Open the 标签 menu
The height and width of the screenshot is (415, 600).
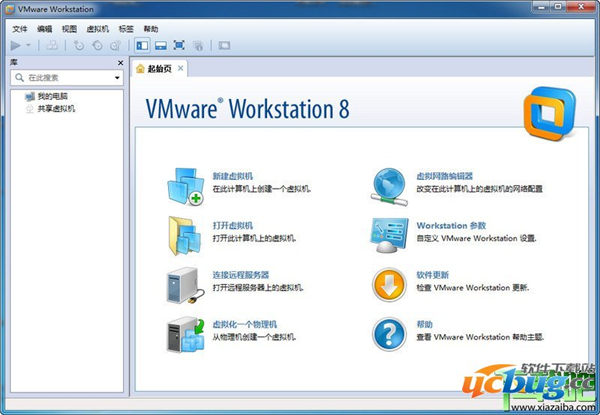coord(126,29)
